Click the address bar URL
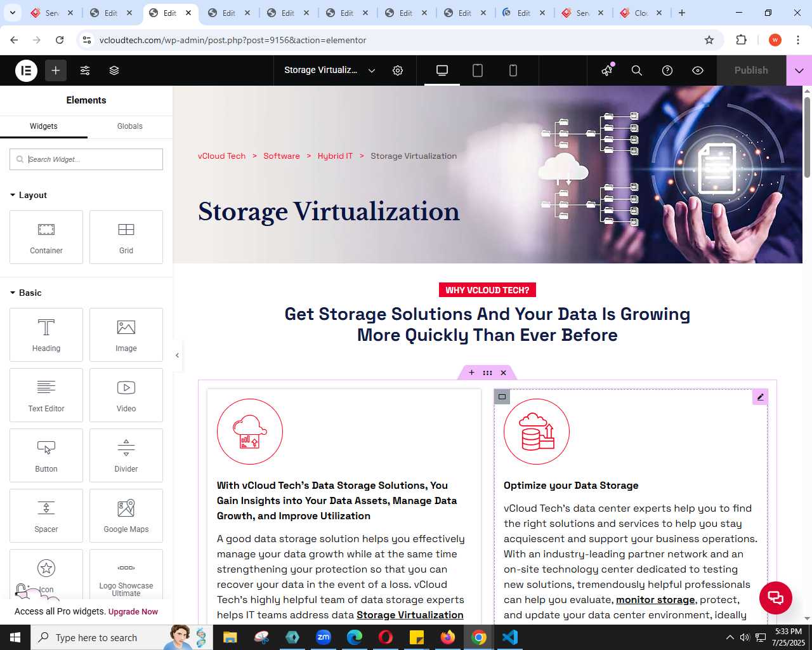Image resolution: width=812 pixels, height=650 pixels. (x=233, y=40)
